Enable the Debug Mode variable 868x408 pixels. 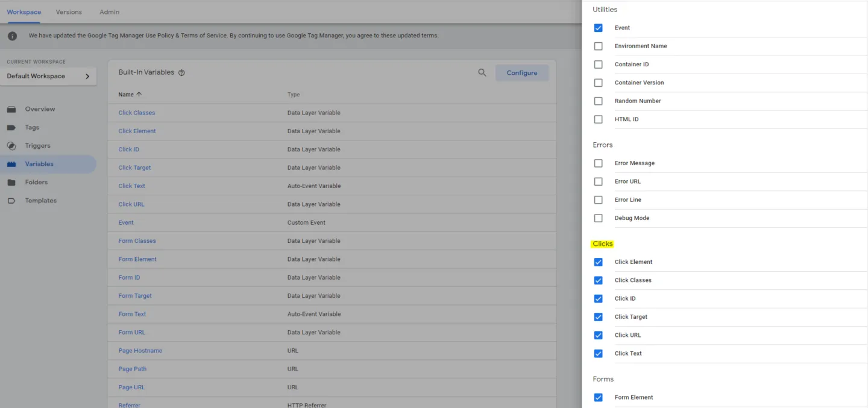click(598, 218)
